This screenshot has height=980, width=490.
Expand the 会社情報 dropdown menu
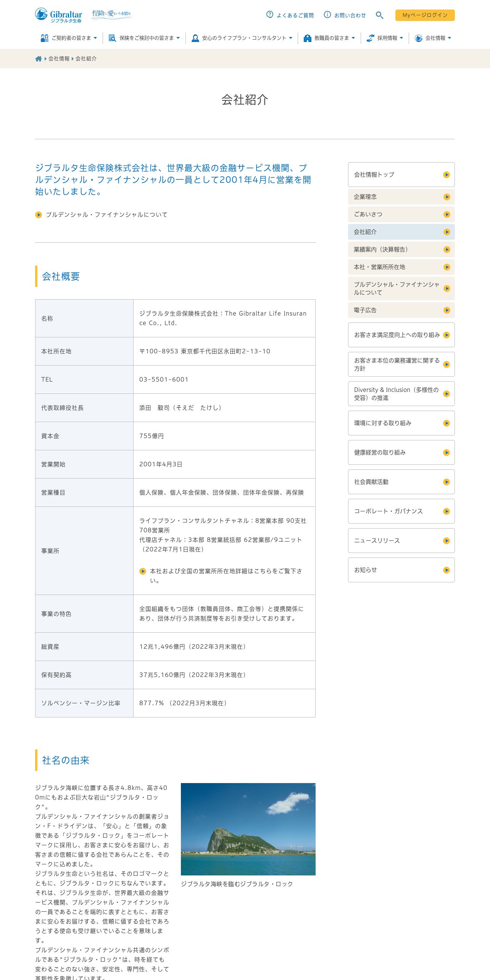point(433,38)
